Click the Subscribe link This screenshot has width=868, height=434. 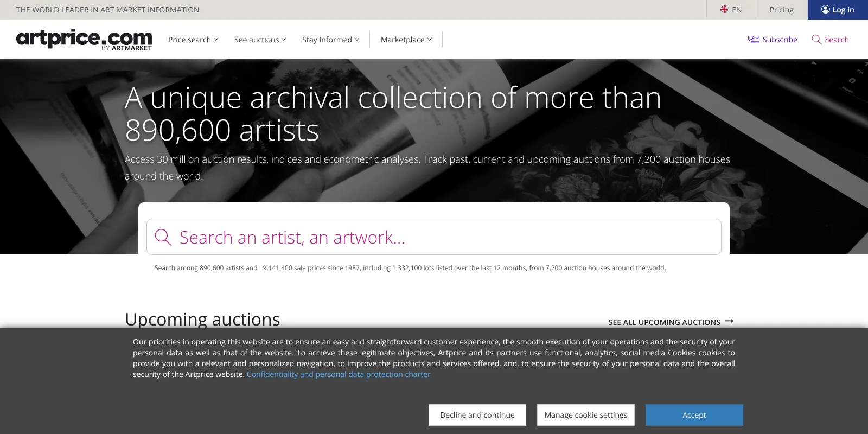[773, 40]
